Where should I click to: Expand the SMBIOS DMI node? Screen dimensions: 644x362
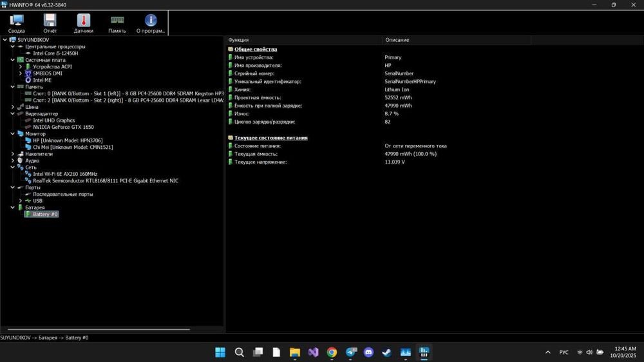click(x=21, y=73)
